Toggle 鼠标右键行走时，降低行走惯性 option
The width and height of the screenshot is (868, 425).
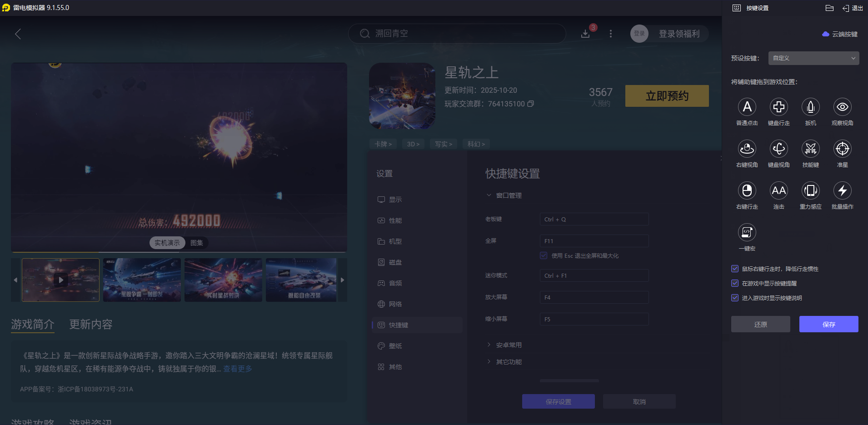point(735,269)
